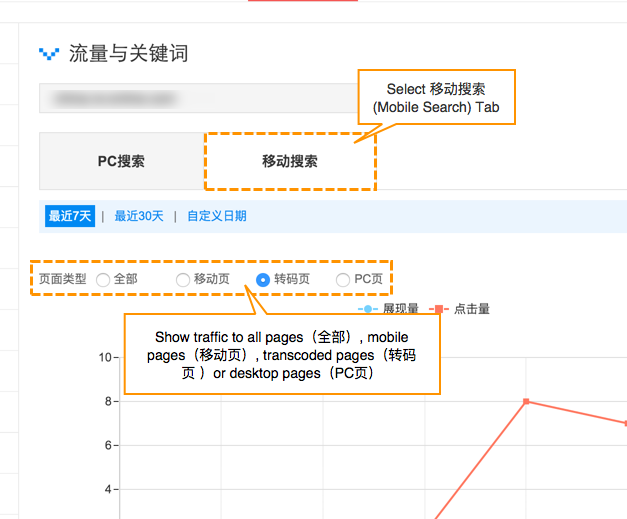Click the blue logo icon beside 流量与关键词
Screen dimensions: 627x519
49,54
